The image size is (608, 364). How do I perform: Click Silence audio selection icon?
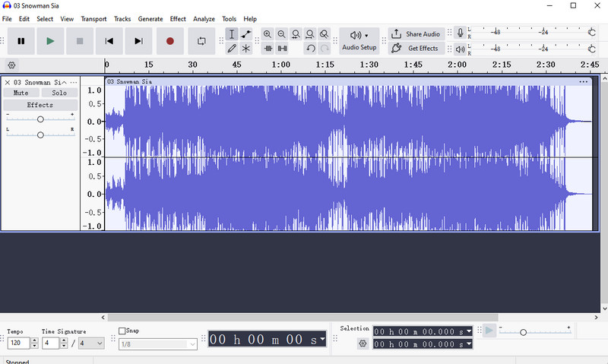[x=282, y=49]
